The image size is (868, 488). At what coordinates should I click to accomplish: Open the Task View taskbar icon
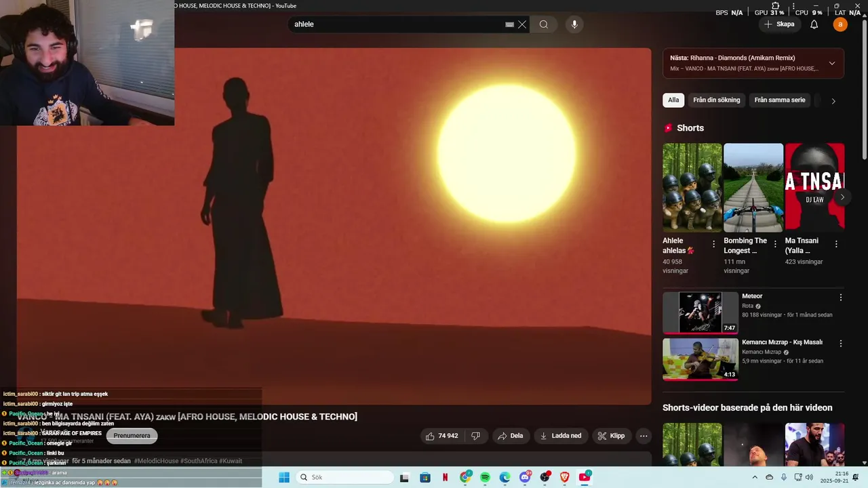(404, 477)
